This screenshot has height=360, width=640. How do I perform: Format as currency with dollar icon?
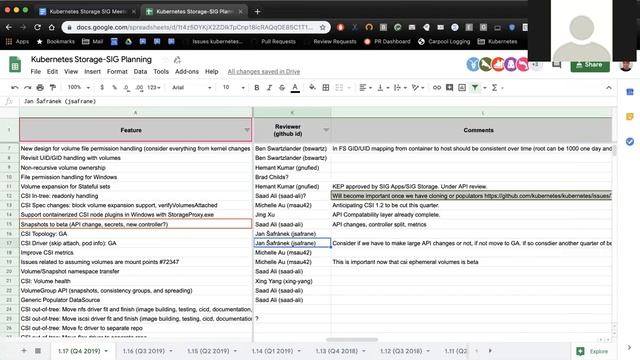(x=102, y=87)
